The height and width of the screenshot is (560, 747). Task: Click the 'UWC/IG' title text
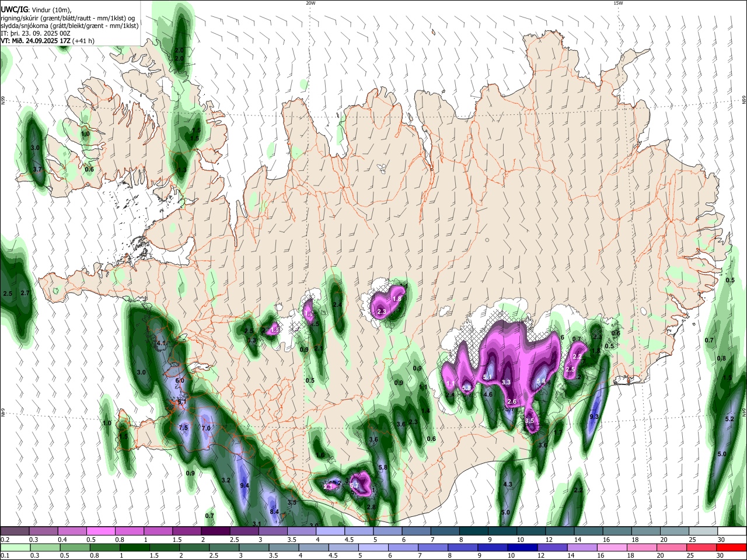[x=14, y=9]
